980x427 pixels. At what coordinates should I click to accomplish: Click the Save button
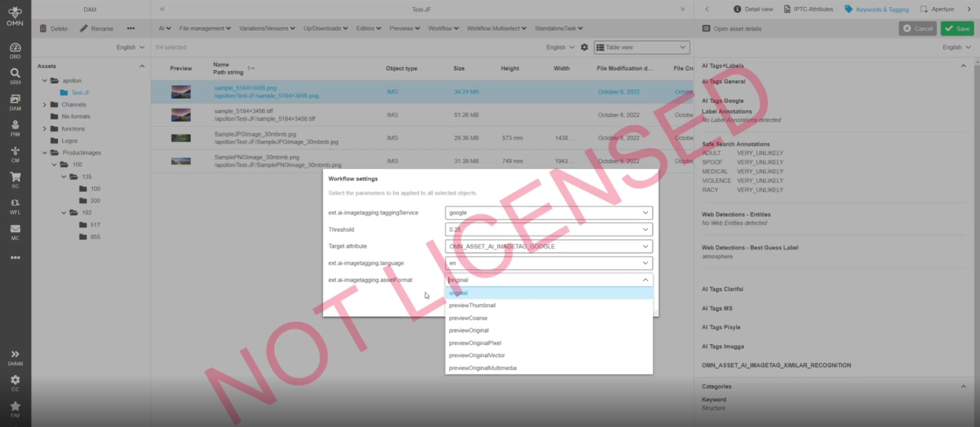[957, 29]
